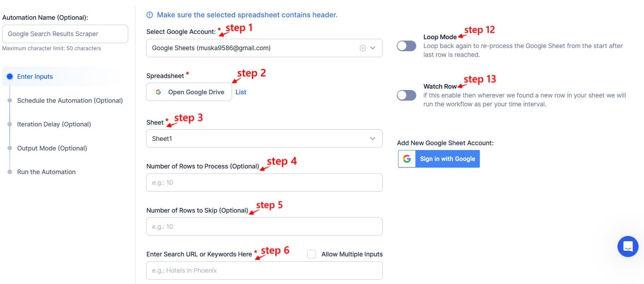Check Allow Multiple Inputs
Image resolution: width=644 pixels, height=284 pixels.
[311, 254]
